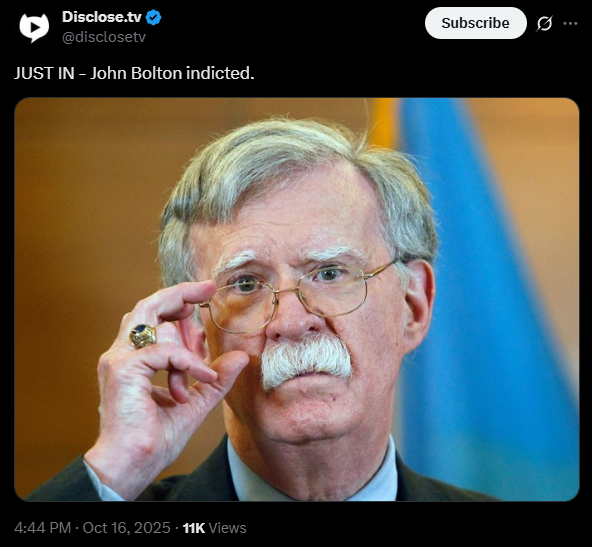Click the white mustache in the photo
The image size is (592, 547).
[x=306, y=361]
